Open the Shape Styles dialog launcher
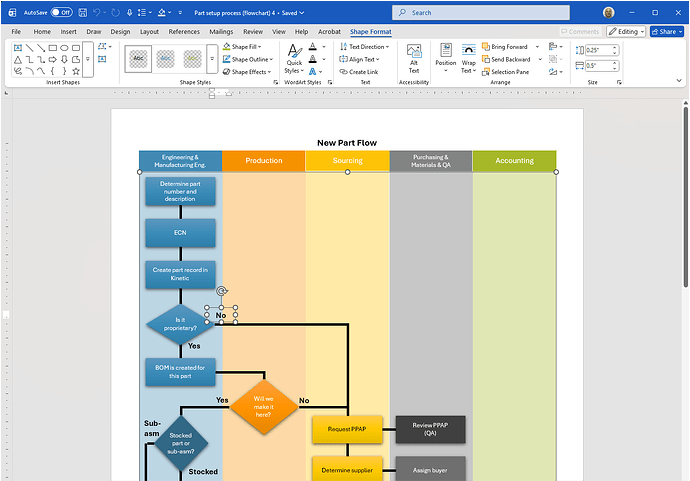The image size is (690, 481). coord(275,82)
